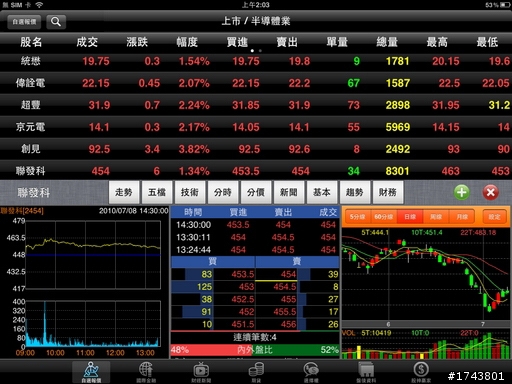
Task: Sort by 成交 column header
Action: [x=87, y=42]
